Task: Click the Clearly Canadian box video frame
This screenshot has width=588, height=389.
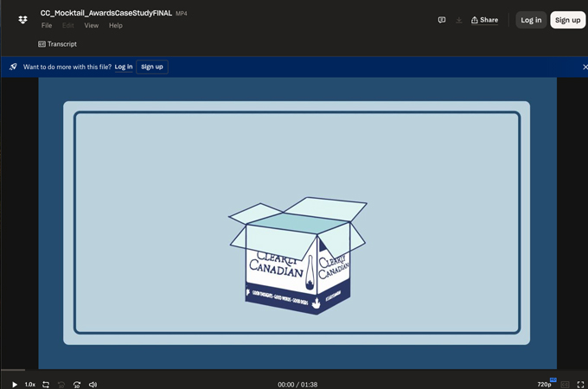Action: tap(297, 223)
